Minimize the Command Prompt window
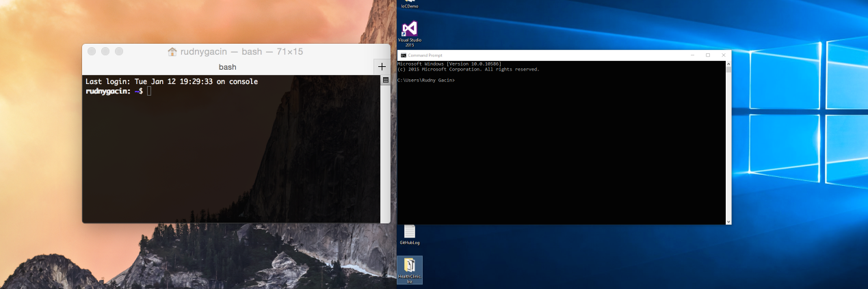The image size is (868, 289). pos(693,55)
